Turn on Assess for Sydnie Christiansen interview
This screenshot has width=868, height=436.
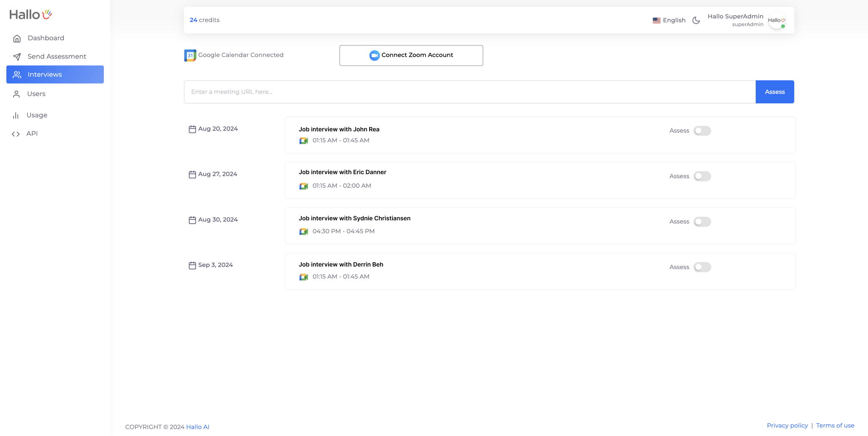click(702, 222)
